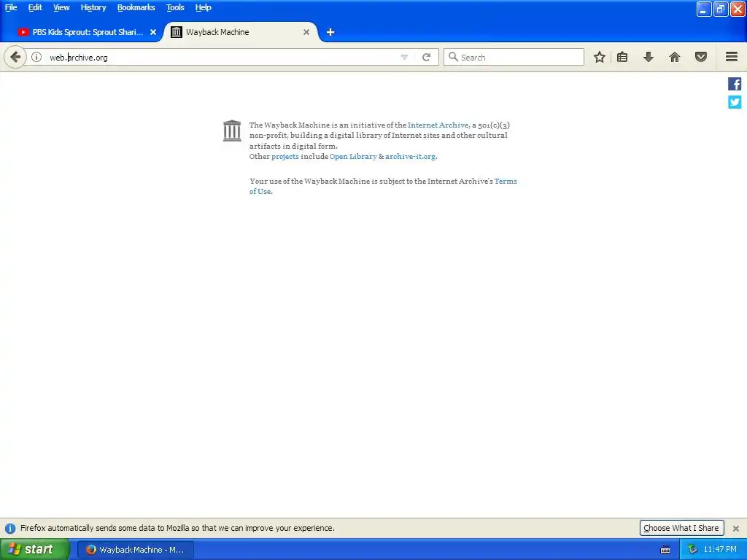Select Wayback Machine Firefox taskbar button
This screenshot has height=560, width=747.
pyautogui.click(x=136, y=550)
